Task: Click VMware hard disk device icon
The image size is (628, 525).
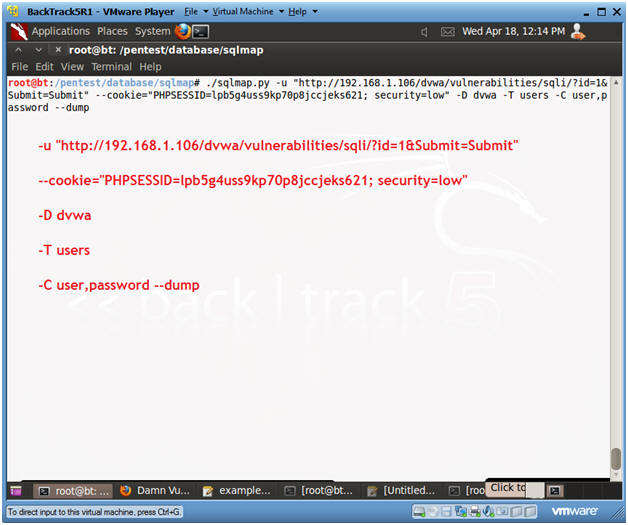Action: pyautogui.click(x=419, y=511)
